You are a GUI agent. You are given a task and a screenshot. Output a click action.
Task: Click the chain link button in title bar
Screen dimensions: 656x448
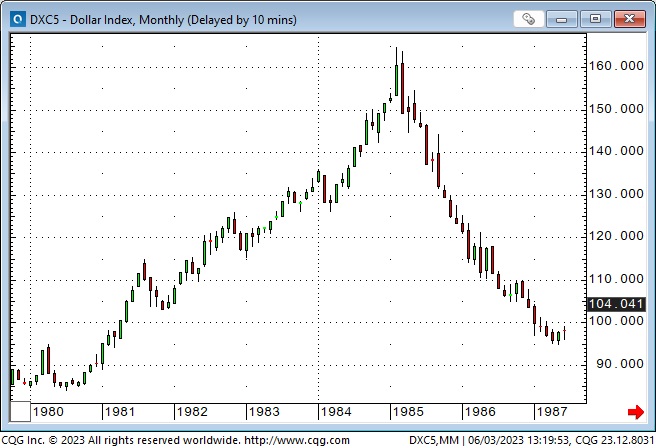[529, 19]
